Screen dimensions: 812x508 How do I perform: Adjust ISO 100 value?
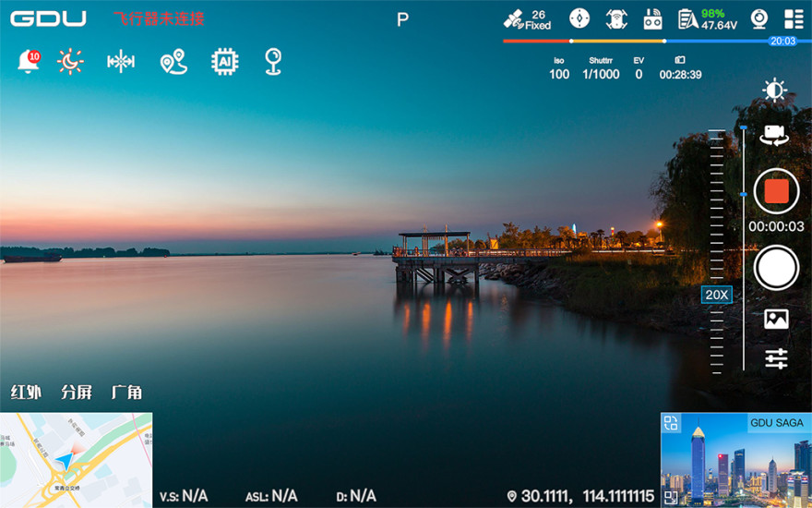click(x=559, y=69)
